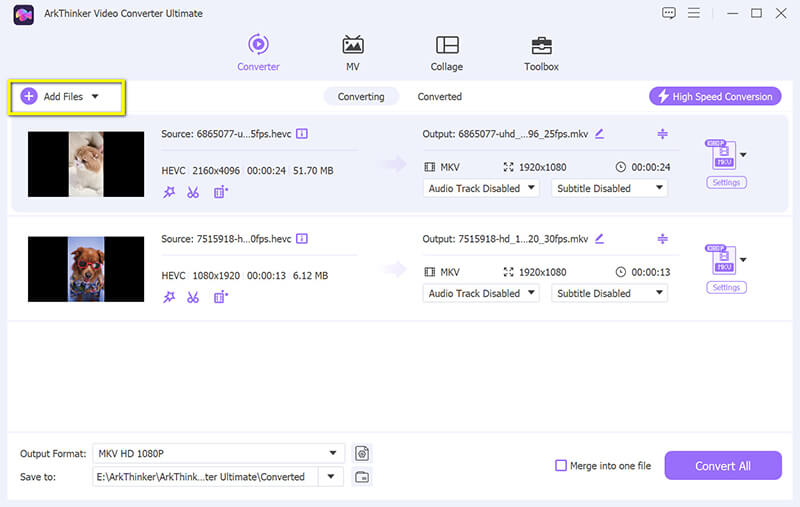Open the hamburger menu in title bar

point(693,13)
